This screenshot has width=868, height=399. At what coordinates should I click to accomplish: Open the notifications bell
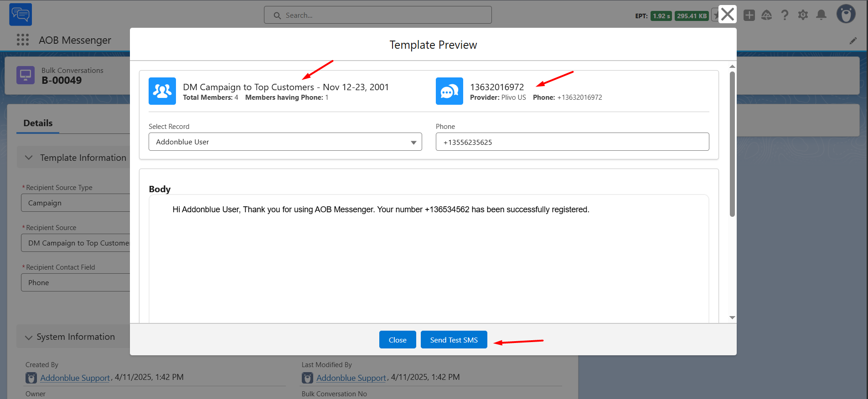(821, 15)
